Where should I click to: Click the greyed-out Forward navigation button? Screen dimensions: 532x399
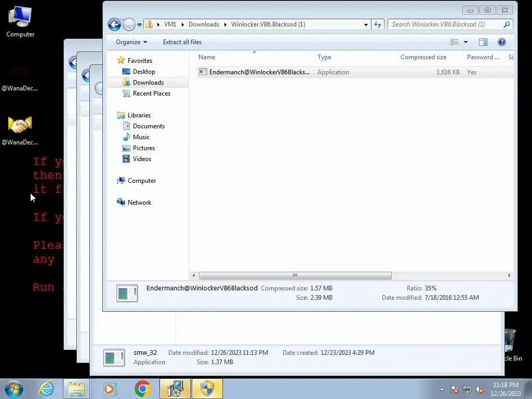(x=129, y=24)
